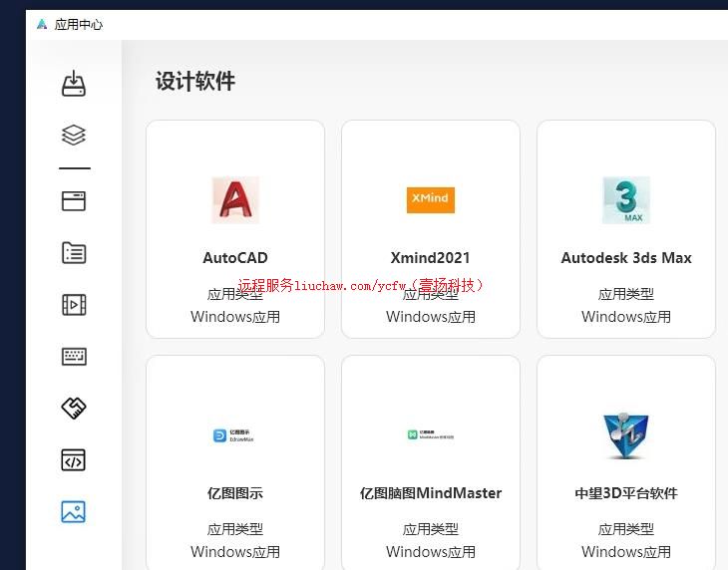Select the image design sidebar icon
This screenshot has height=570, width=728.
[74, 511]
